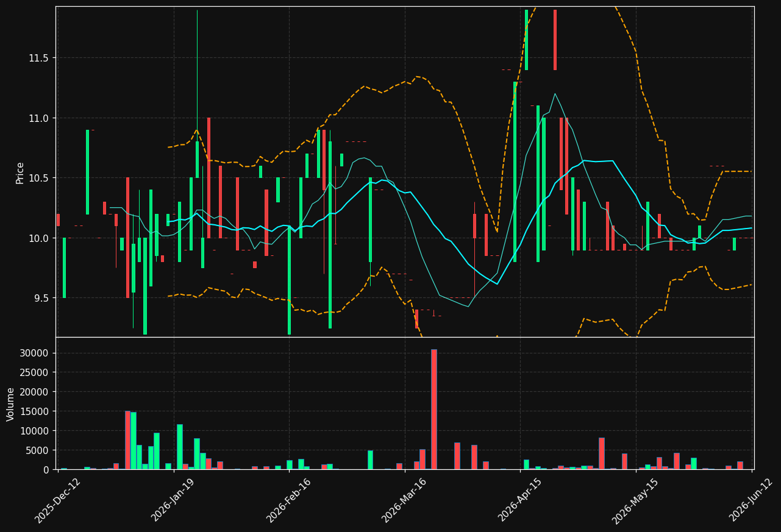Click the Volume axis title
The width and height of the screenshot is (781, 532).
click(11, 404)
